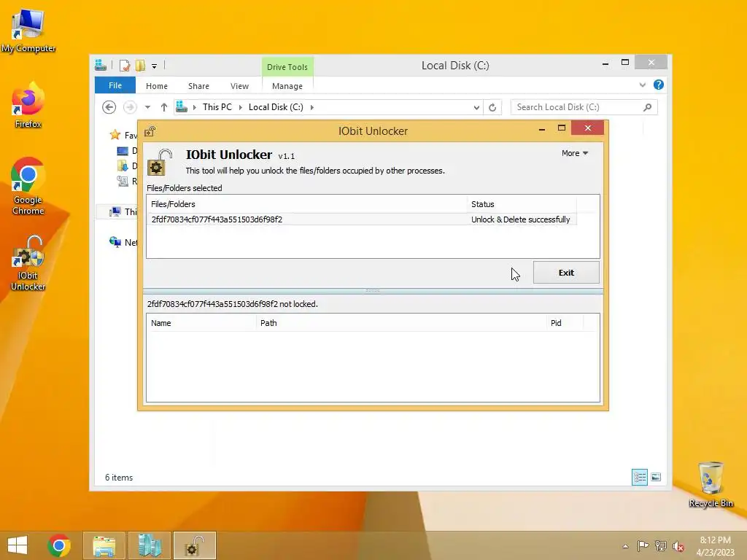Switch to details view icon
Screen dimensions: 747x560
pos(639,477)
